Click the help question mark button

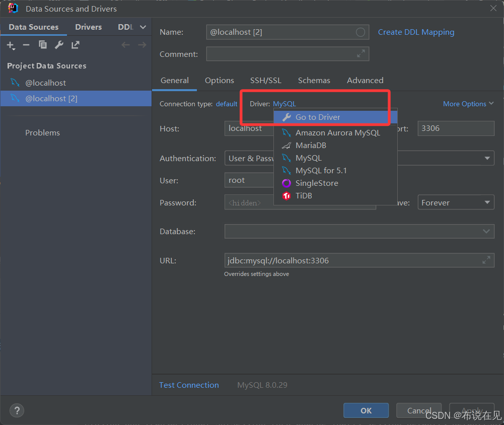pyautogui.click(x=17, y=410)
